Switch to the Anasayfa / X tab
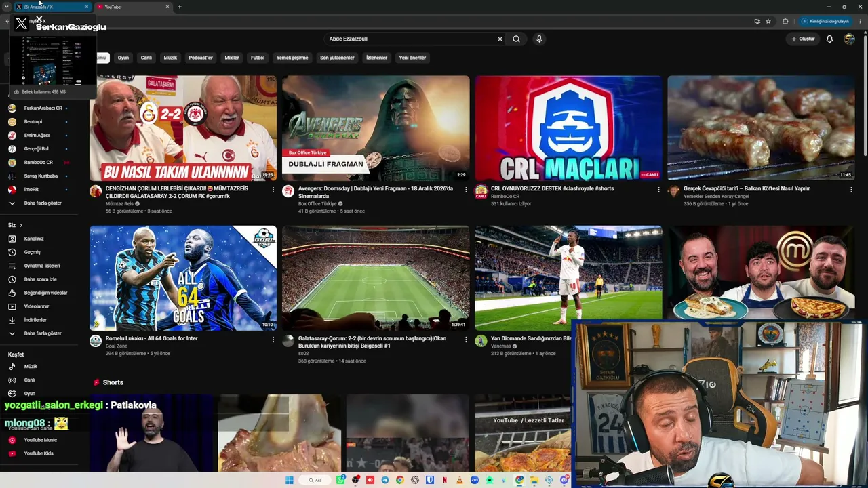868x488 pixels. click(53, 7)
